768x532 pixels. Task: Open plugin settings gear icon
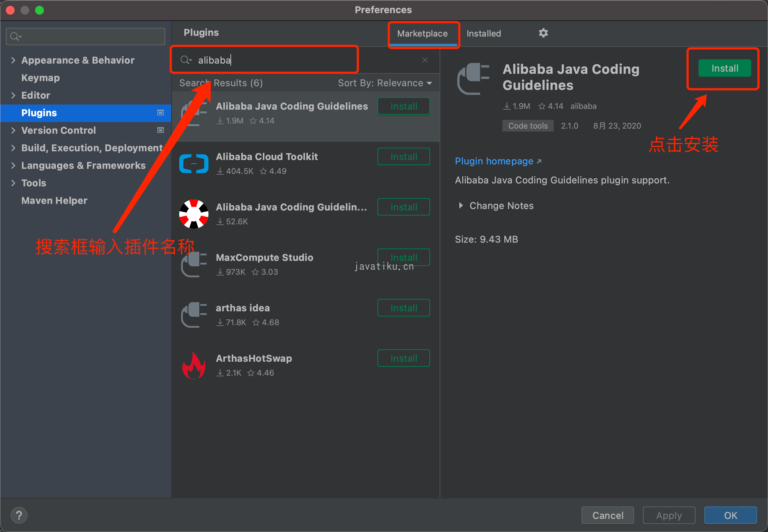pyautogui.click(x=543, y=33)
